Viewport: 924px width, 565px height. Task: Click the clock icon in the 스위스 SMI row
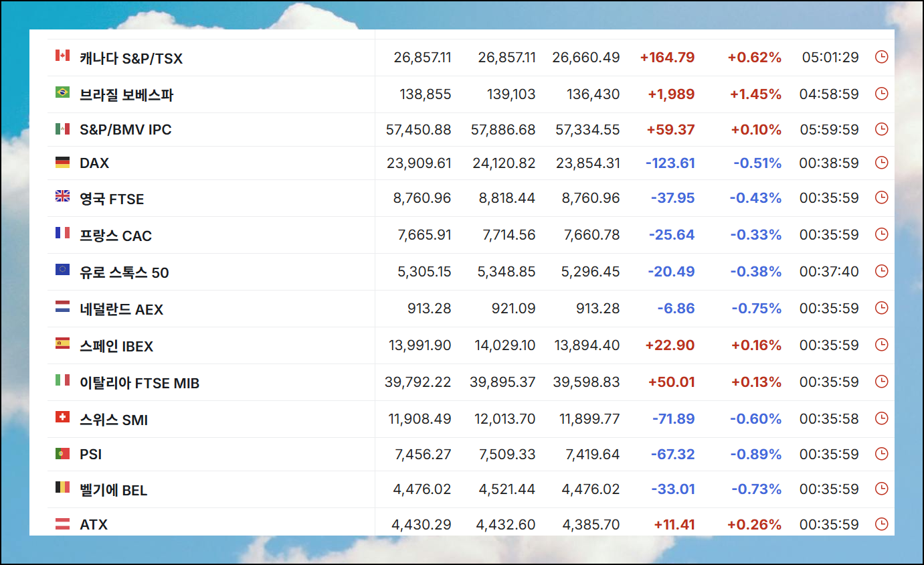tap(881, 418)
